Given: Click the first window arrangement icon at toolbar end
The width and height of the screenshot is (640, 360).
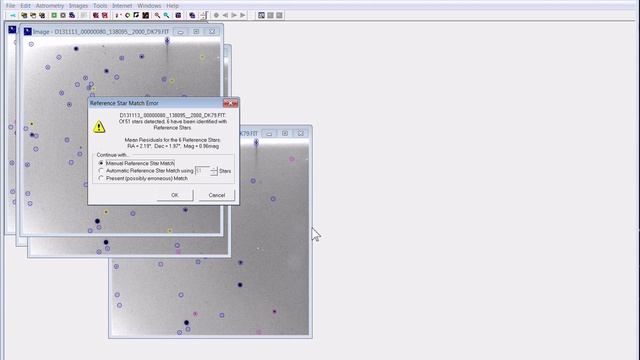Looking at the screenshot, I should (261, 15).
